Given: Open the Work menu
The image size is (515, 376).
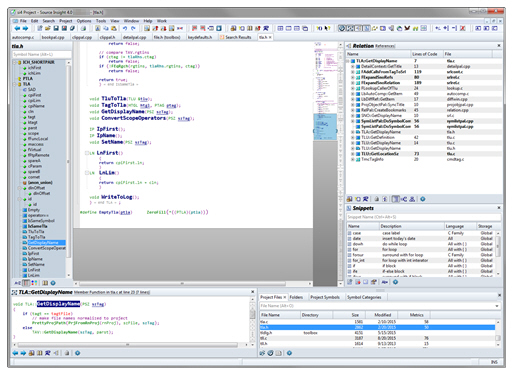Looking at the screenshot, I should [x=162, y=21].
